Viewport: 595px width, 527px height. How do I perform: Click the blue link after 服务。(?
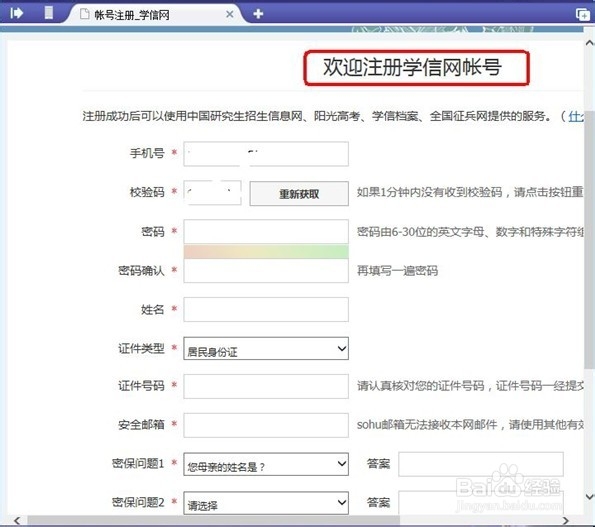click(x=576, y=116)
